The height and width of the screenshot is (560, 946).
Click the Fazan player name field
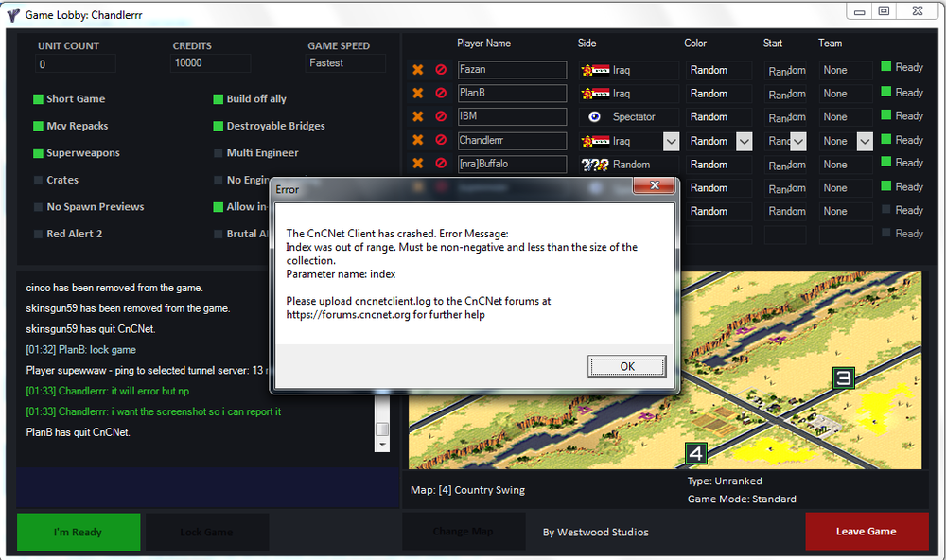(512, 70)
